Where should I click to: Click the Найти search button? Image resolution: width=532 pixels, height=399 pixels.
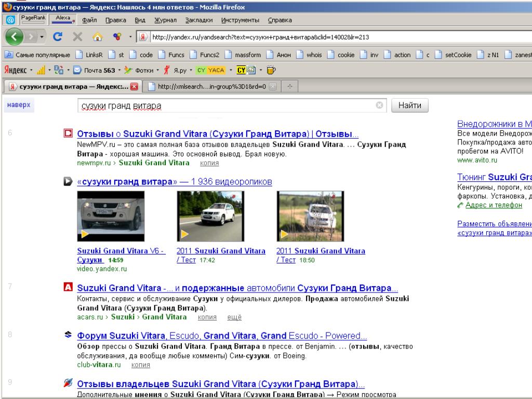[410, 105]
